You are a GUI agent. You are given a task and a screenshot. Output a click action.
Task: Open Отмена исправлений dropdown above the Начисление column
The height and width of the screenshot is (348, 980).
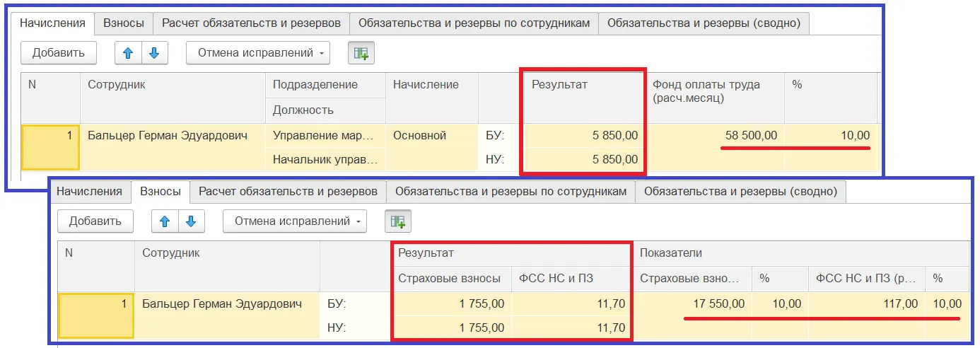258,53
